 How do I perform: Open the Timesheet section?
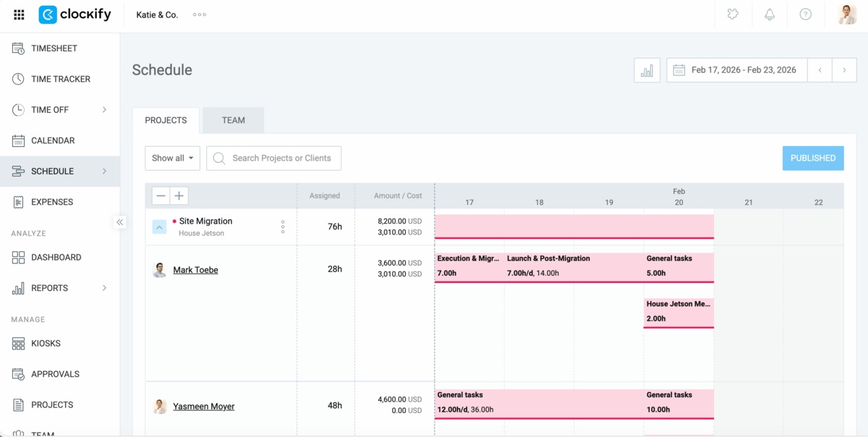click(54, 48)
